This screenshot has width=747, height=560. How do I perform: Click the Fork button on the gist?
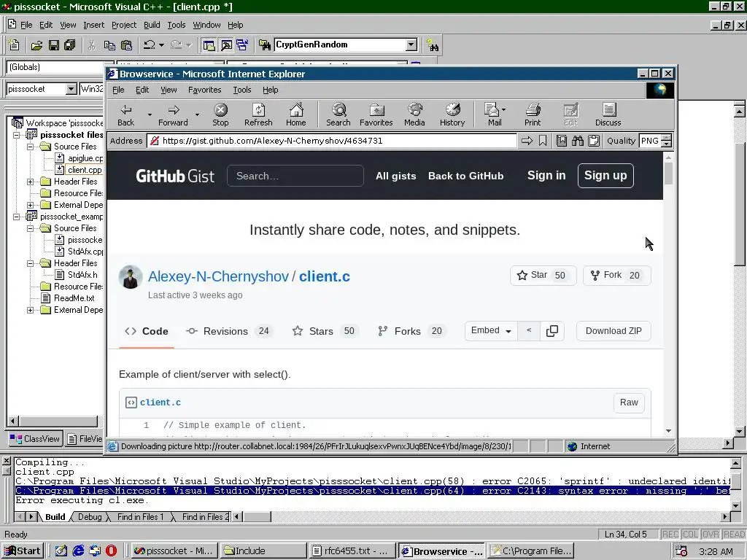(616, 275)
